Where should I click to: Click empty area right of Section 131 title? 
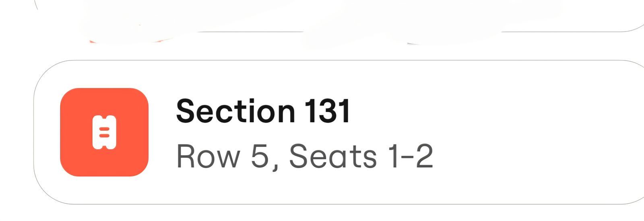[483, 111]
